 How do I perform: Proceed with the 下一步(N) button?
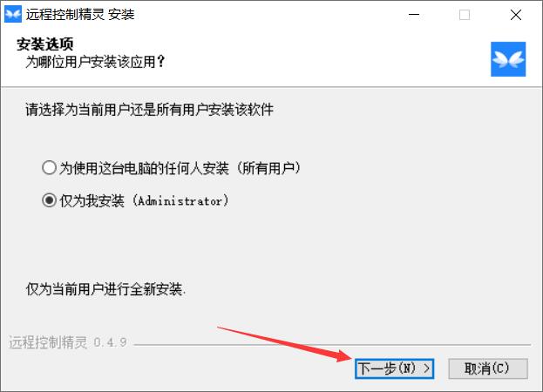[x=394, y=368]
